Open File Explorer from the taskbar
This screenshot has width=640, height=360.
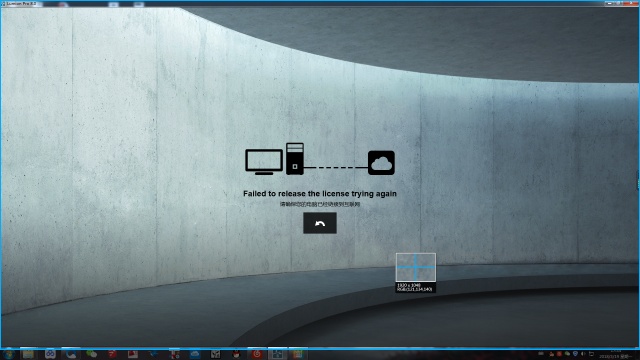(28, 354)
